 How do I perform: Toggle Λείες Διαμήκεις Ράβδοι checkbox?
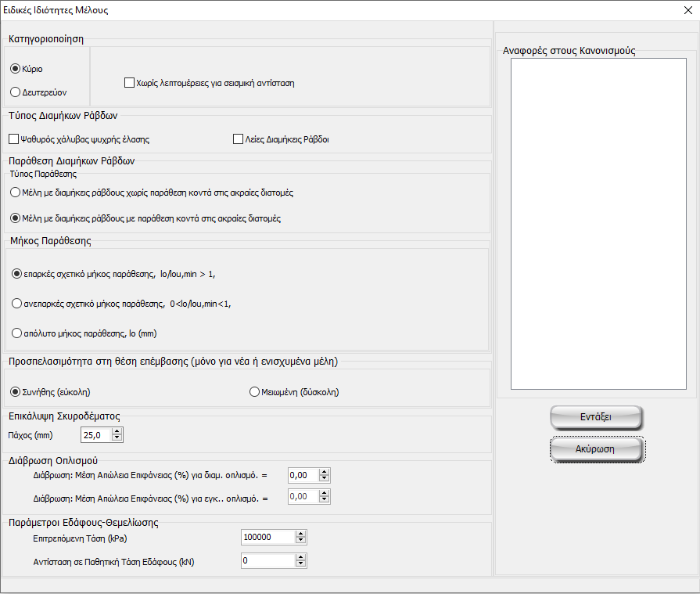click(239, 139)
